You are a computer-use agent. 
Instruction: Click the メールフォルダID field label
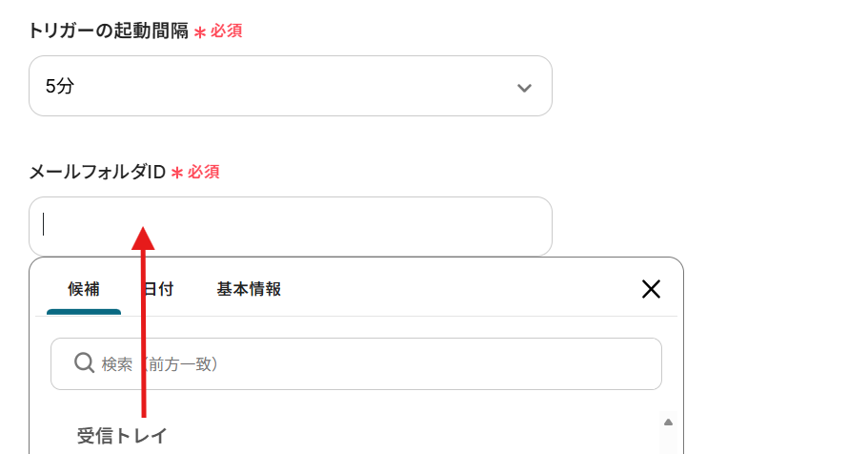click(97, 172)
